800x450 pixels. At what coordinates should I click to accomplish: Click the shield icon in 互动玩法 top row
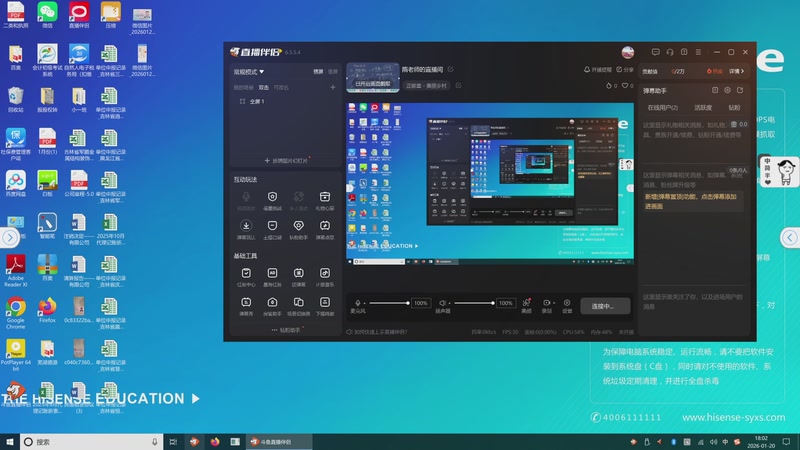tap(272, 197)
